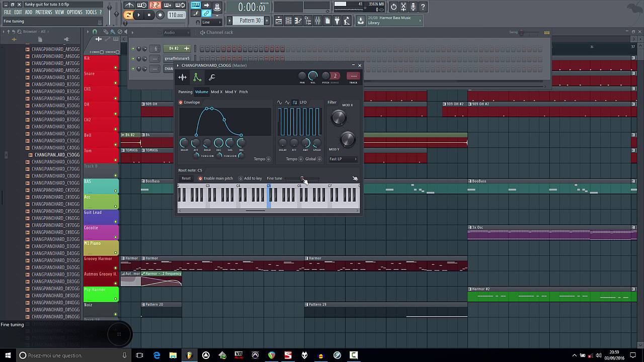Click the Play transport button
This screenshot has height=362, width=644.
[139, 15]
